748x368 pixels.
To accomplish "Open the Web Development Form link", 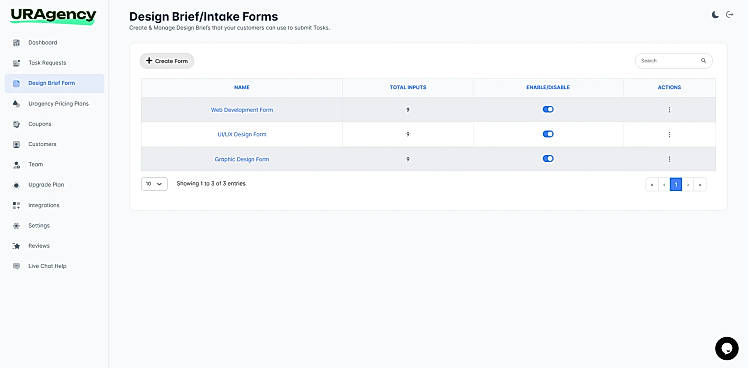I will click(x=242, y=110).
